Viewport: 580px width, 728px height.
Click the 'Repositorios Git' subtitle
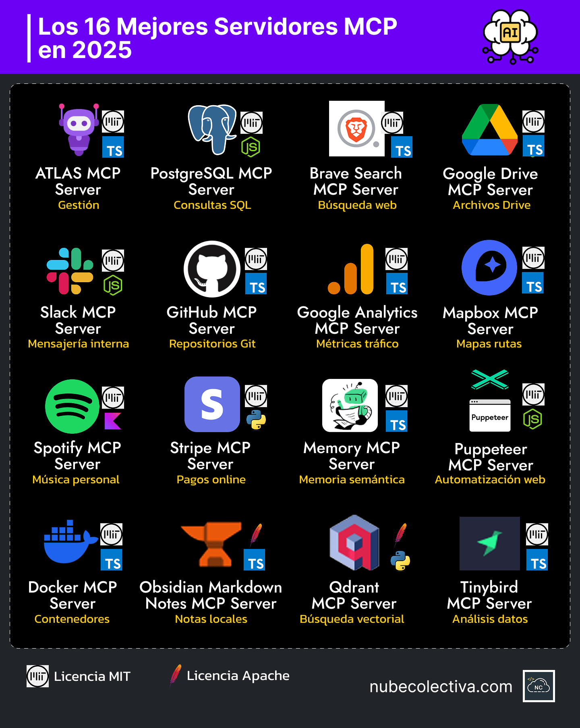click(212, 344)
